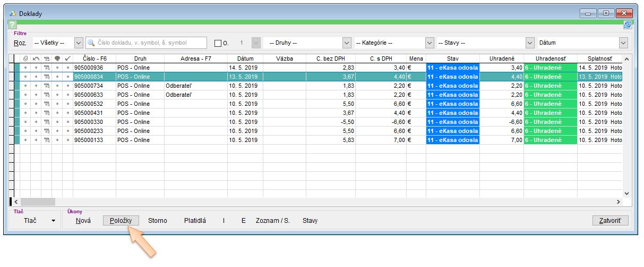Click the undo arrow column header icon
Screen dimensions: 644x267
pos(36,59)
